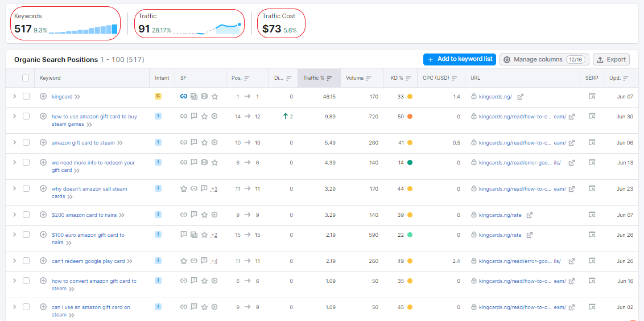644x321 pixels.
Task: Click external link icon for '$100 euro amazon' URL
Action: click(x=529, y=235)
